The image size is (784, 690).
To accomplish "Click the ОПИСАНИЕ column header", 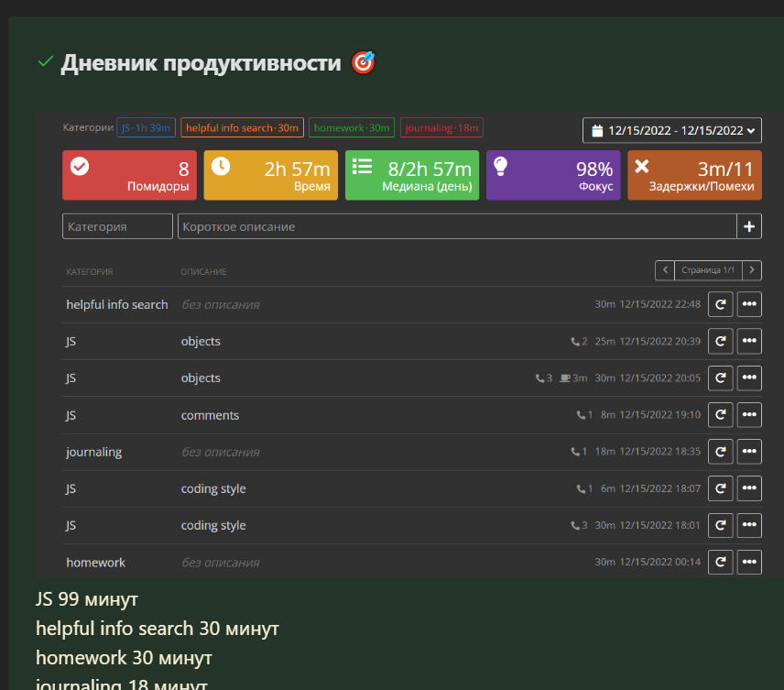I will [x=203, y=272].
